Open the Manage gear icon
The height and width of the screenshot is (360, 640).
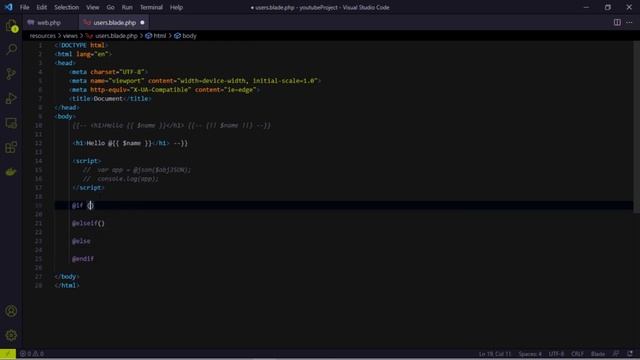(x=11, y=336)
